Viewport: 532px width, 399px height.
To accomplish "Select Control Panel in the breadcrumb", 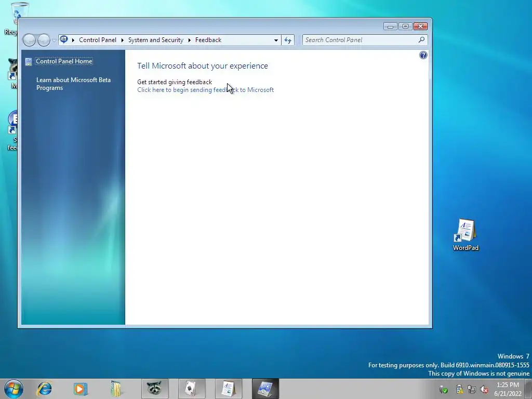I will click(x=98, y=40).
